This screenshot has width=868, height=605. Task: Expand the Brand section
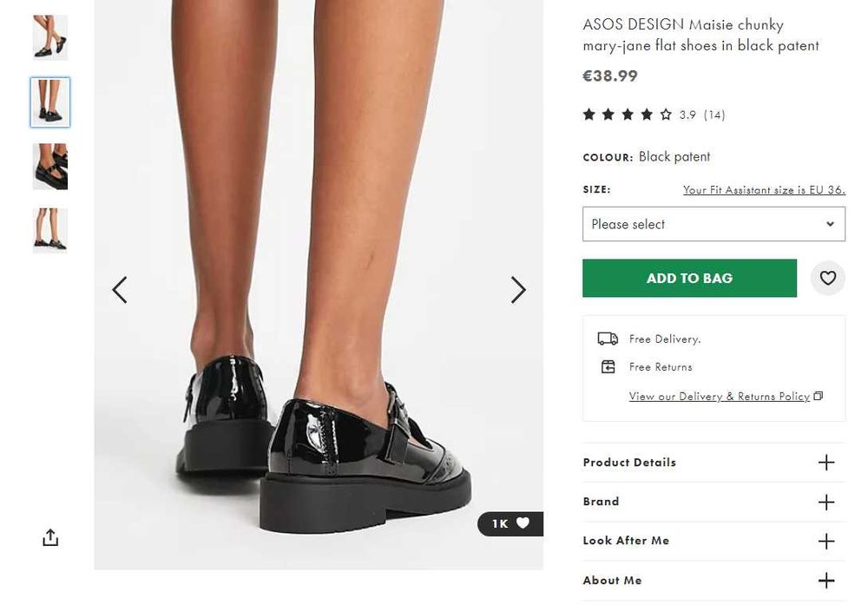point(826,502)
